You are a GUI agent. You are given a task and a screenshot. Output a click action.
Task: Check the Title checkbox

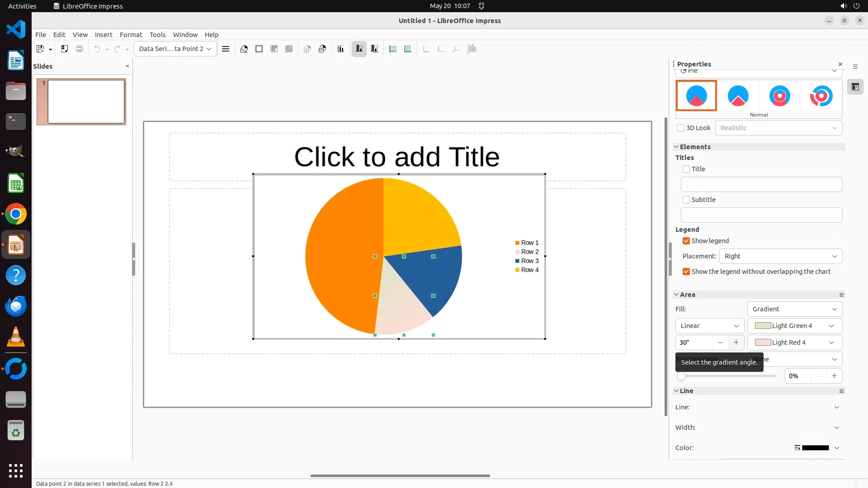pos(686,169)
